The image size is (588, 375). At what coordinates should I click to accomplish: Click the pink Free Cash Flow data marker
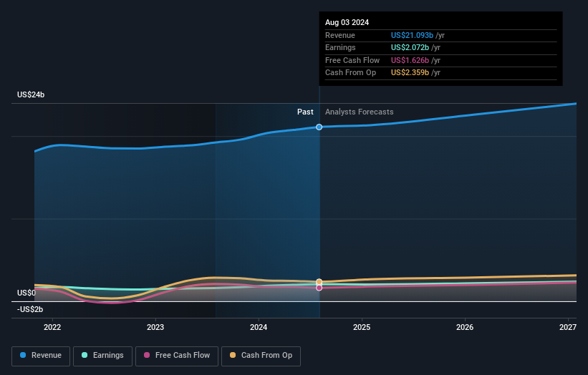(319, 288)
